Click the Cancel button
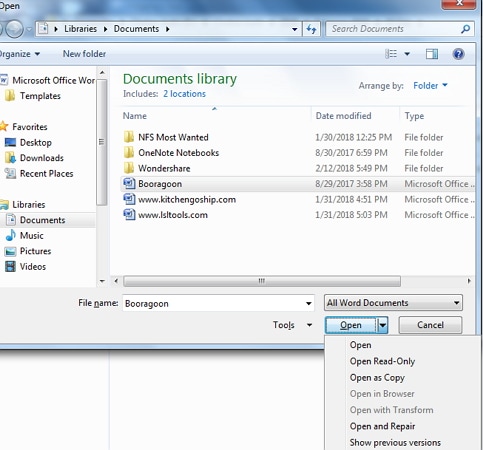Viewport: 483px width, 450px height. coord(430,325)
